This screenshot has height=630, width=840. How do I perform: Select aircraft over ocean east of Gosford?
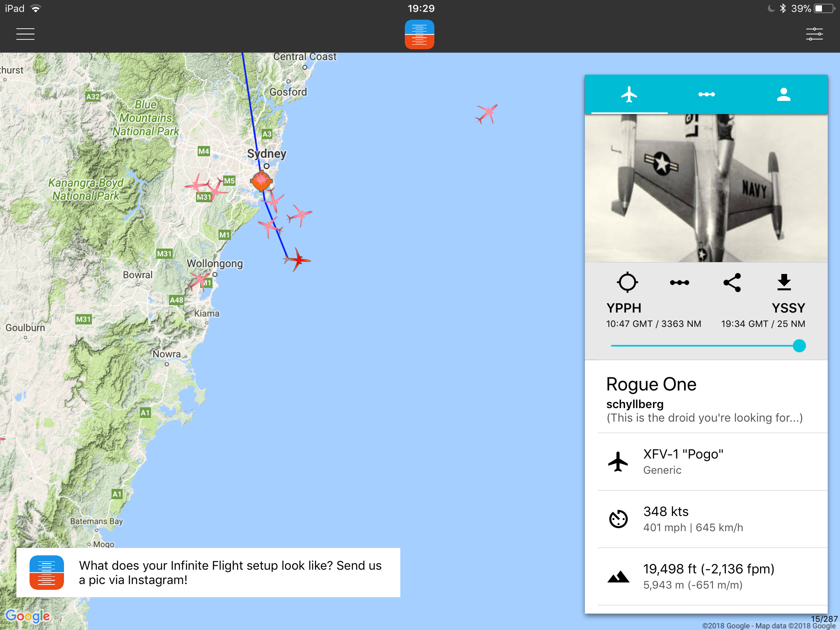coord(487,113)
